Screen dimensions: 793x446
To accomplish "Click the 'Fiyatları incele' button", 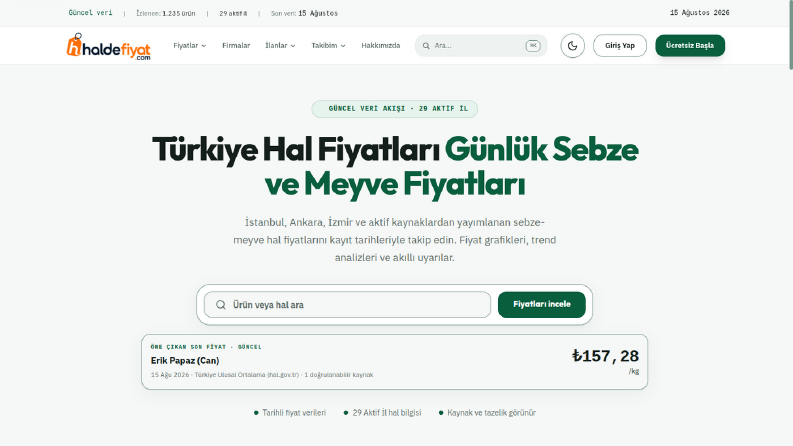I will (542, 304).
